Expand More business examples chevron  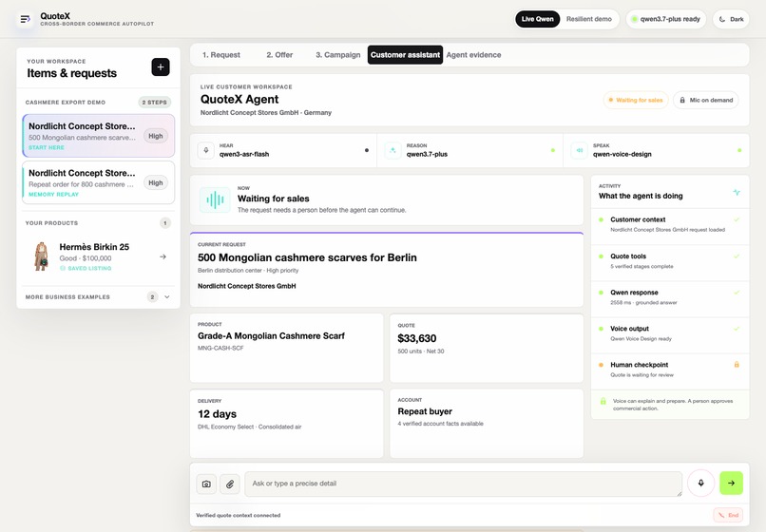167,297
